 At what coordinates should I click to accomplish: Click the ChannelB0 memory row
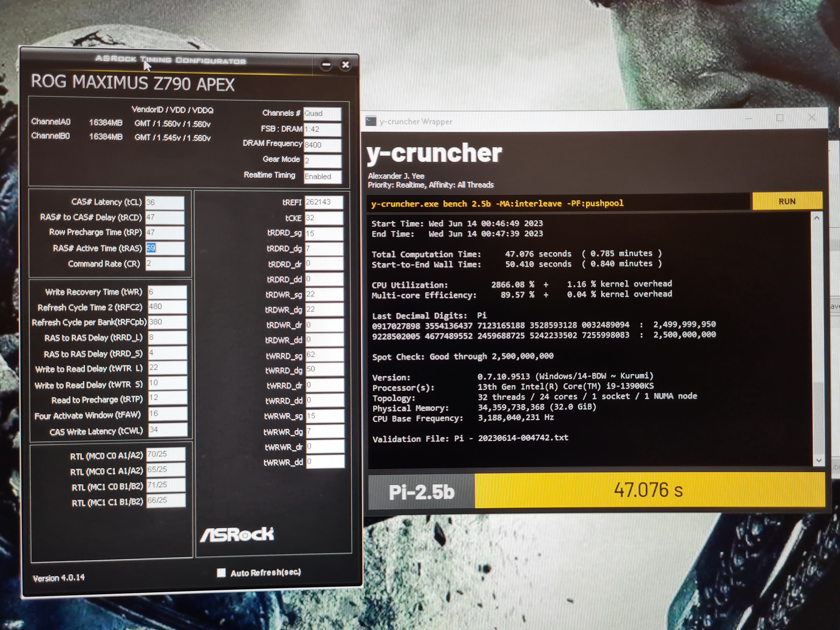point(121,137)
